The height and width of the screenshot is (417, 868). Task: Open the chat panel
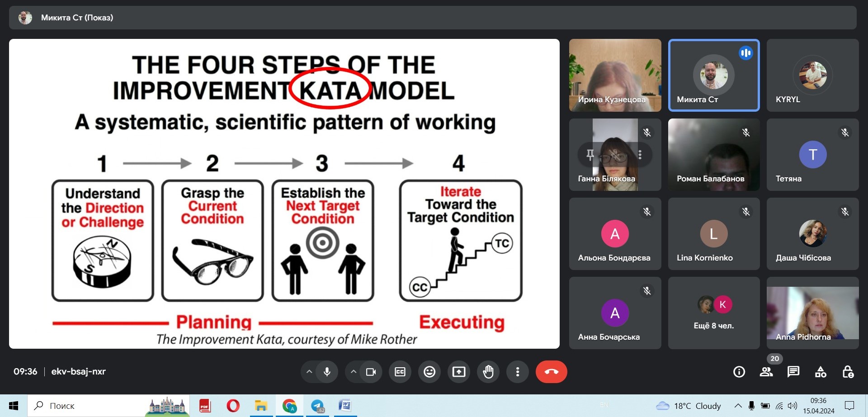793,372
